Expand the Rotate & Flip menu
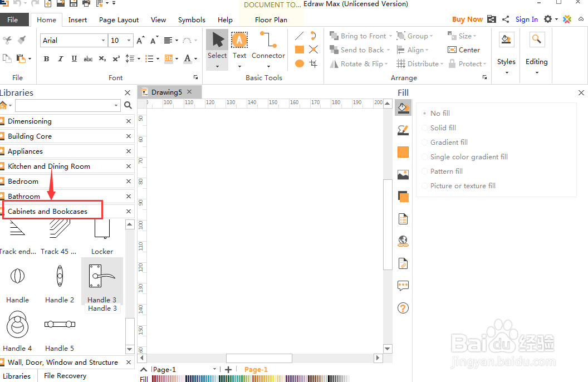The image size is (588, 382). click(386, 63)
